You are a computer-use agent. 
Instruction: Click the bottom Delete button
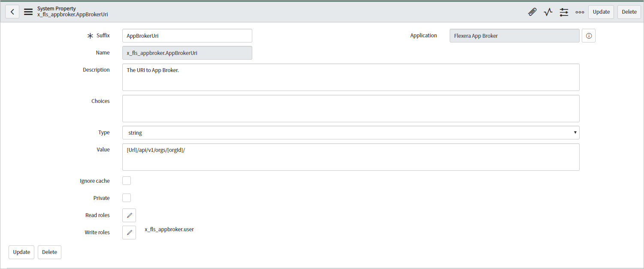click(x=49, y=252)
